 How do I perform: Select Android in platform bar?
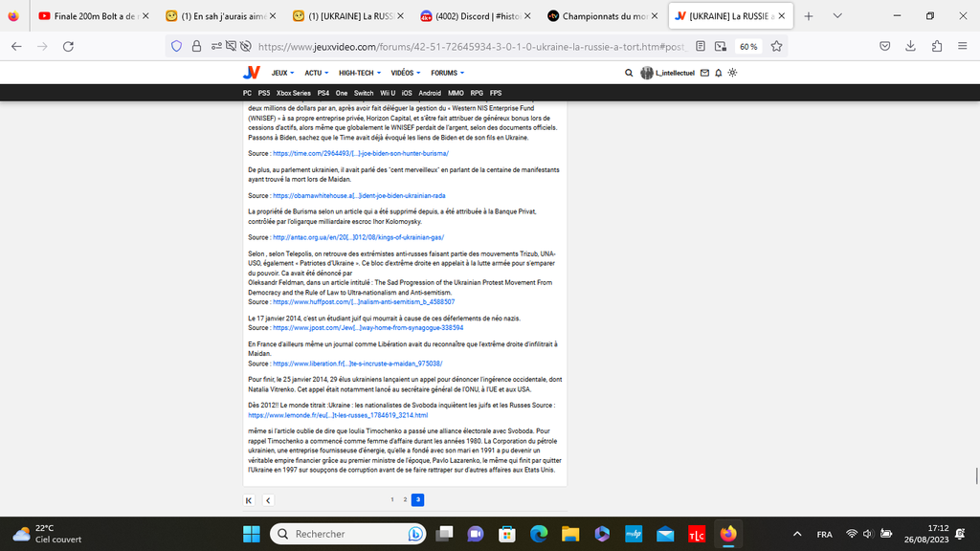tap(430, 93)
